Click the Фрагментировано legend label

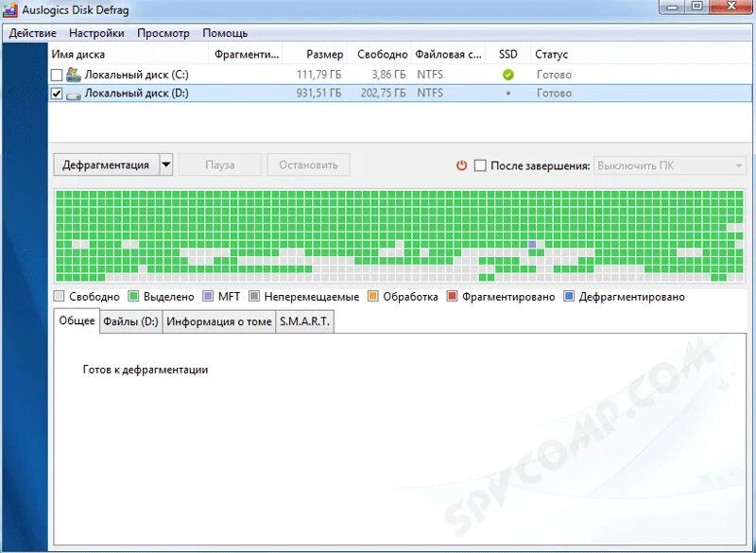coord(508,297)
